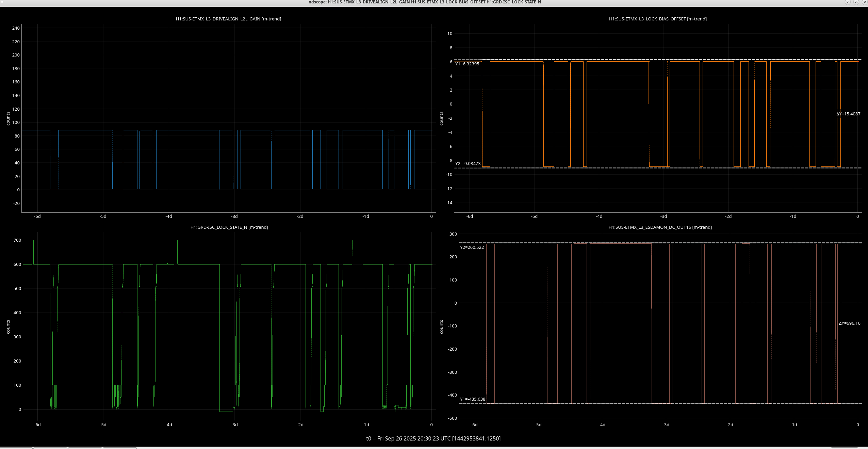The image size is (868, 449).
Task: Select the Y1=-435.638 cursor label
Action: tap(472, 399)
